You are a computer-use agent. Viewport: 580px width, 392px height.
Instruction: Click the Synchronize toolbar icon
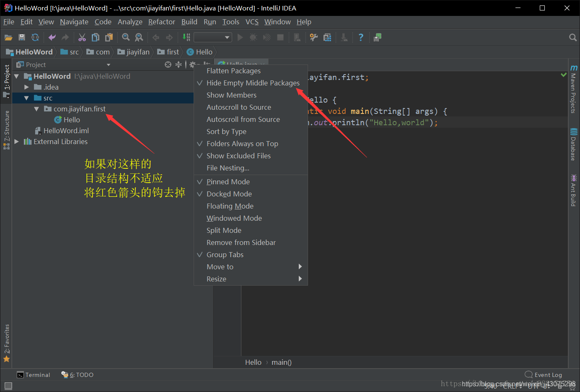click(35, 38)
